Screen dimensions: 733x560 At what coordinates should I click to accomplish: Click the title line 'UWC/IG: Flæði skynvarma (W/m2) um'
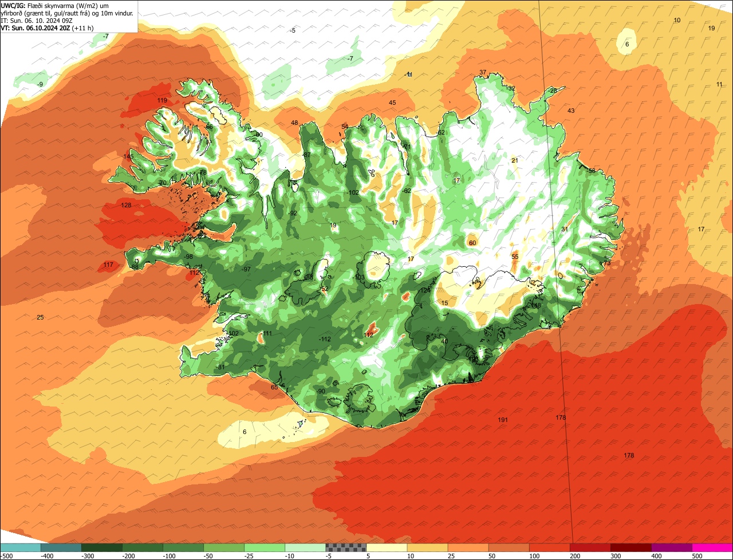click(55, 5)
